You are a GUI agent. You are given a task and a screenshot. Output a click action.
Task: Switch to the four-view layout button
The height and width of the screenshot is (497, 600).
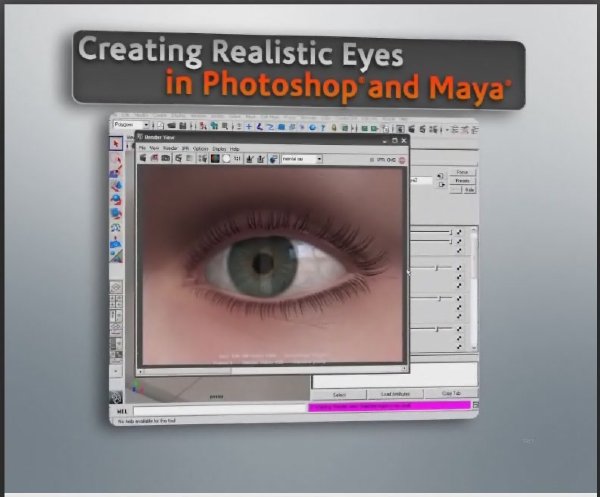click(116, 301)
